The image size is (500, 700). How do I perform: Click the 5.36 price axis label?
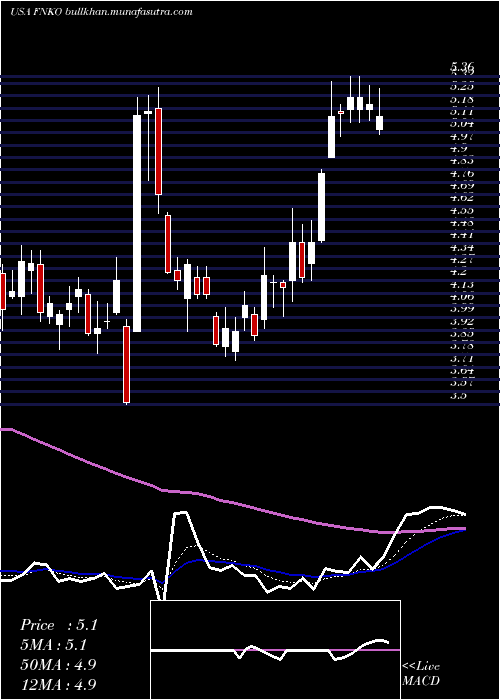(462, 67)
